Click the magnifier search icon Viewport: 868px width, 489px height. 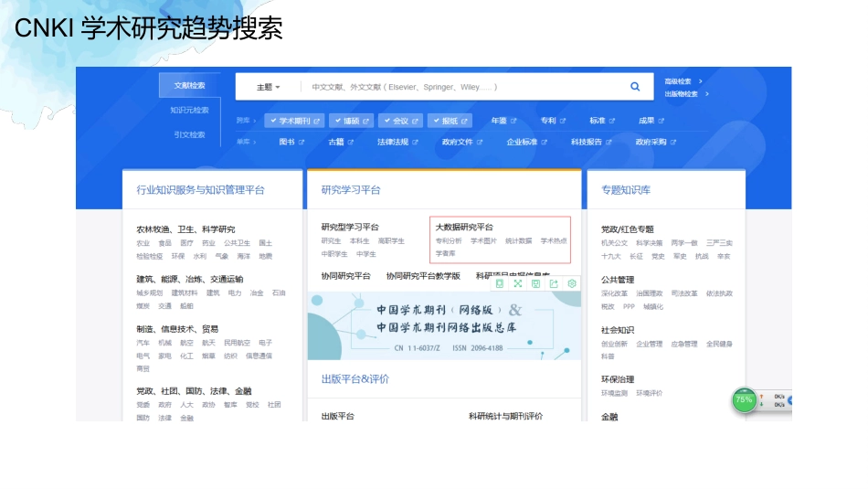(635, 87)
